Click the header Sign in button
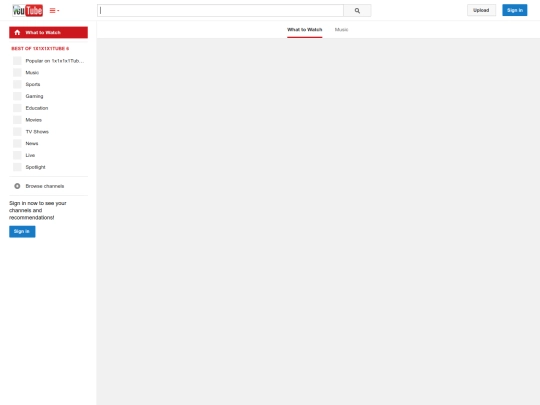This screenshot has height=405, width=540. click(x=515, y=10)
